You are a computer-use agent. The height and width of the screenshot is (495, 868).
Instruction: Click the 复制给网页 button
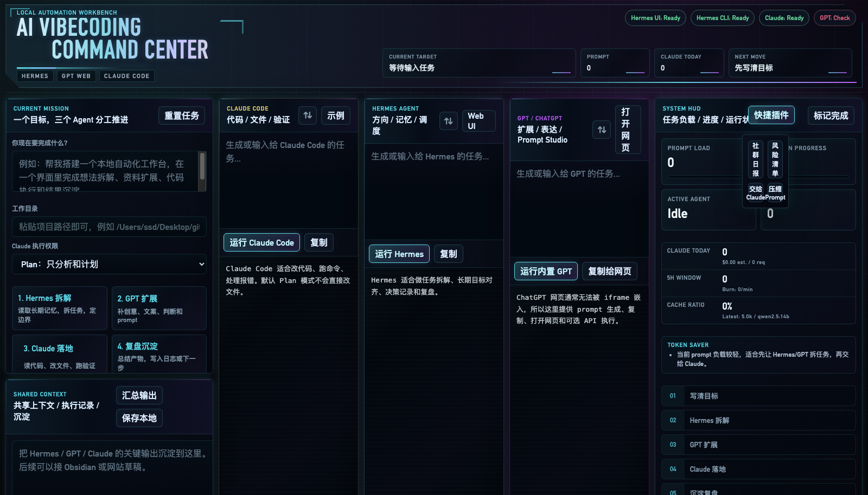(610, 271)
